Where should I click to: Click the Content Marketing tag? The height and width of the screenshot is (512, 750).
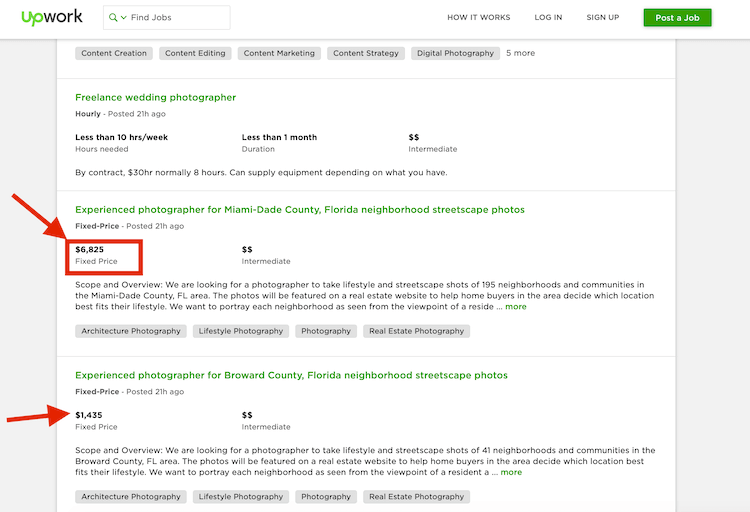(279, 53)
